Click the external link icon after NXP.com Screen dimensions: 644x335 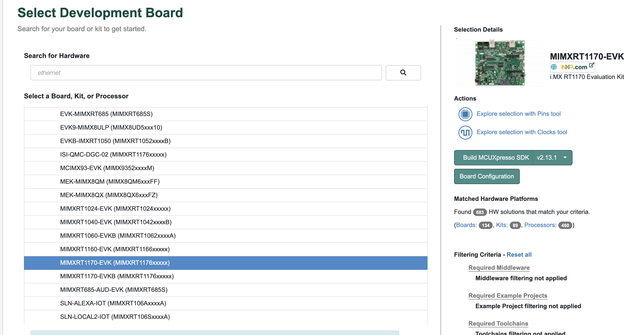(591, 66)
